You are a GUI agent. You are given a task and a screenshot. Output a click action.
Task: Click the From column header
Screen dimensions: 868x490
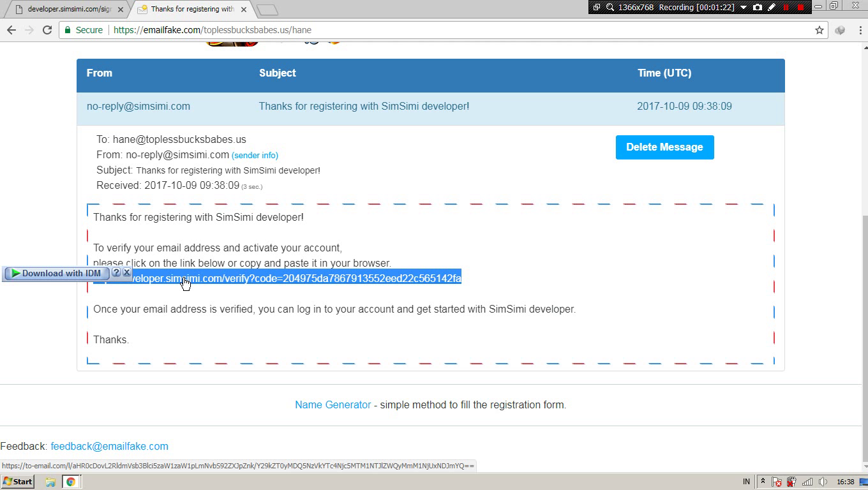(100, 73)
